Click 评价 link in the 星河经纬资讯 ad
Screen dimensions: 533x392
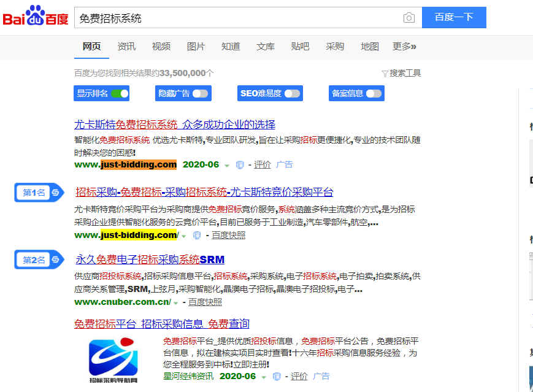click(299, 377)
